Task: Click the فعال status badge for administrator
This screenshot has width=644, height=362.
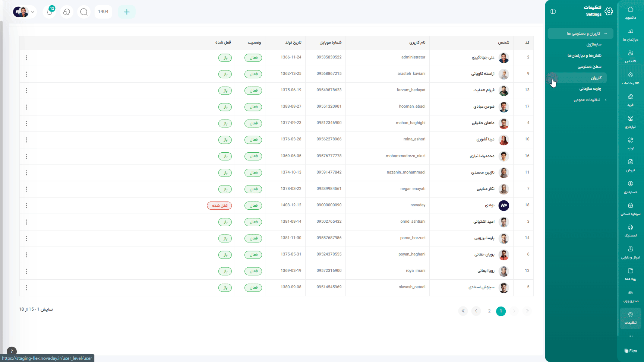Action: (x=253, y=58)
